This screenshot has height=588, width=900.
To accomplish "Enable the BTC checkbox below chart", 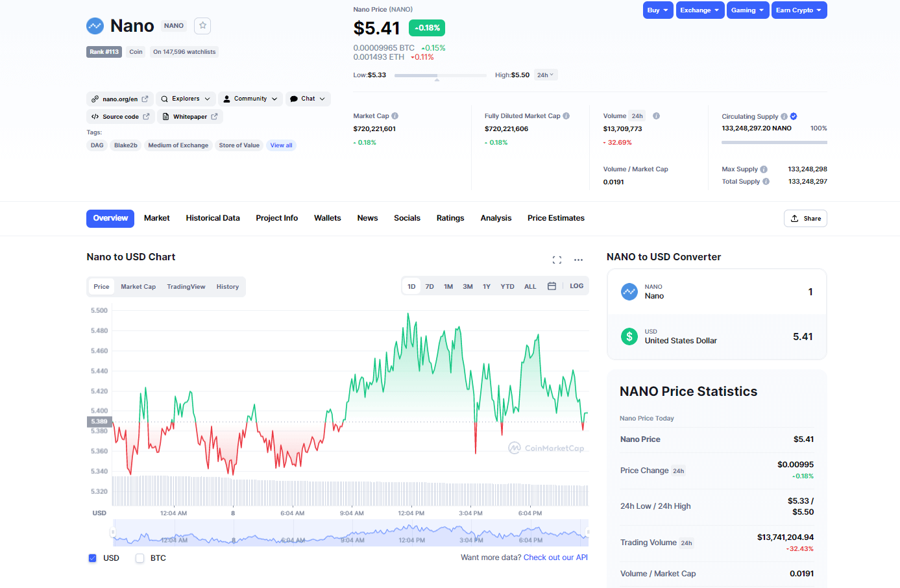I will coord(140,558).
